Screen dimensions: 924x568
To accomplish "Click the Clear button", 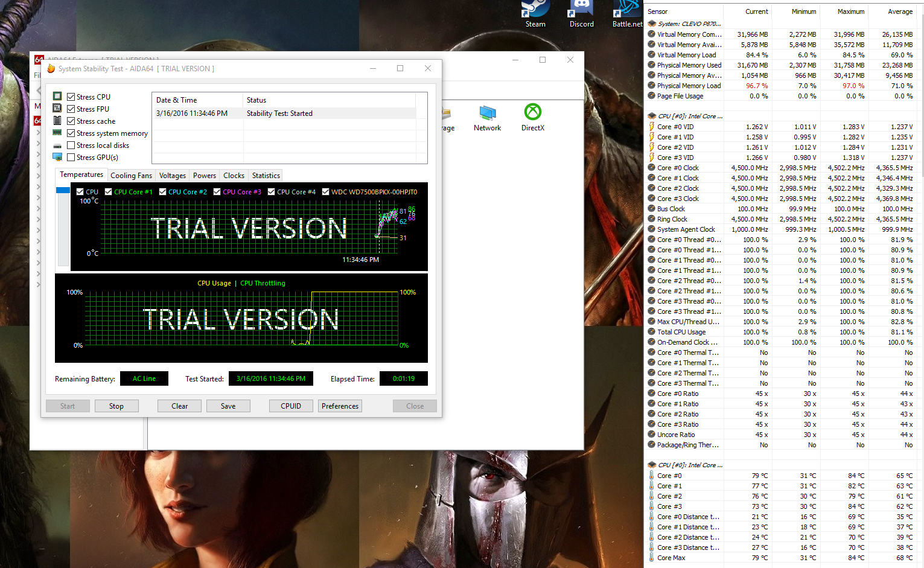I will (179, 406).
